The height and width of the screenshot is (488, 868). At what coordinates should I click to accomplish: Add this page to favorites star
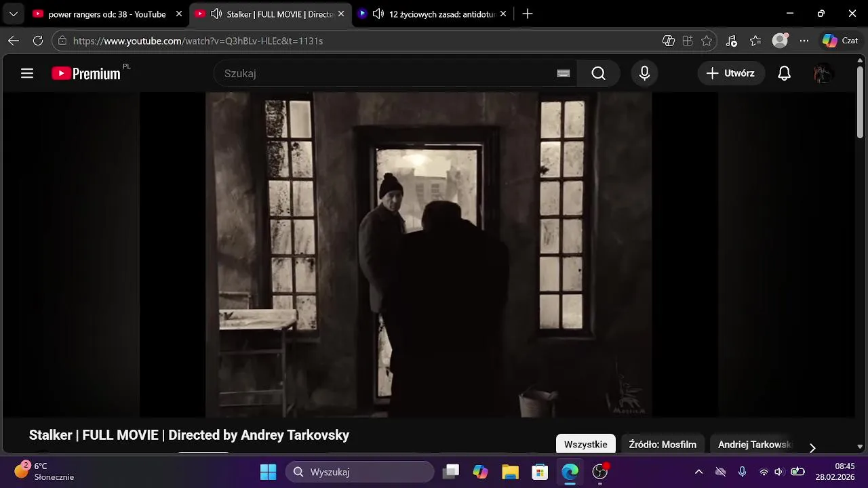(x=707, y=41)
